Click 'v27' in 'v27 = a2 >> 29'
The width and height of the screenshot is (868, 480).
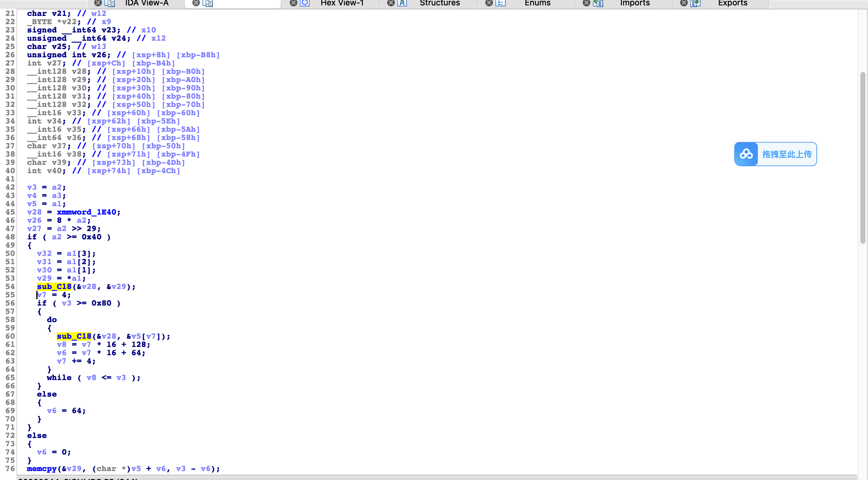34,228
